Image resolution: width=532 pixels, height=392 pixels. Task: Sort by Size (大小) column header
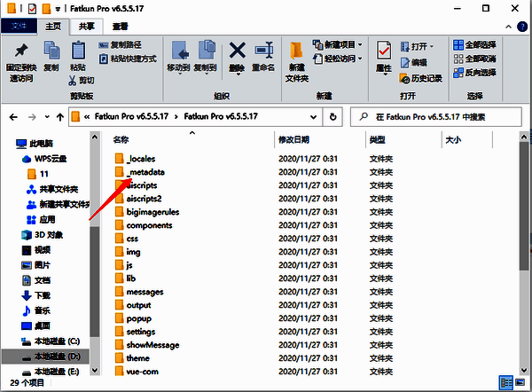click(453, 139)
